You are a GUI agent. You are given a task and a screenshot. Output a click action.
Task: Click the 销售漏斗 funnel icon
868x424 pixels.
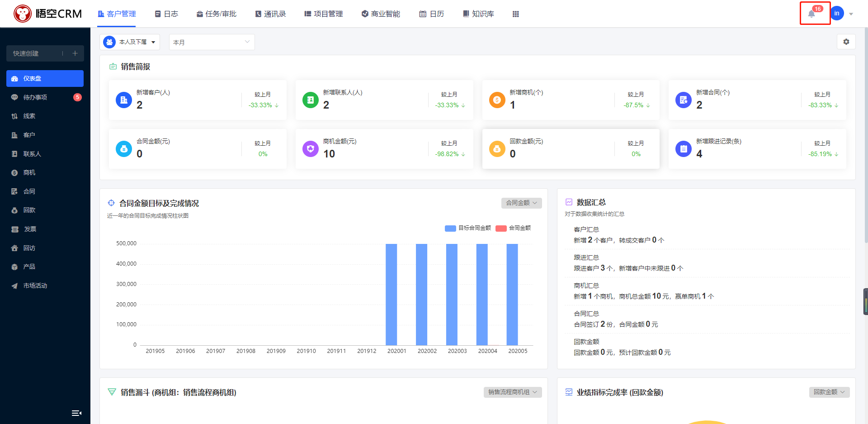[x=112, y=392]
